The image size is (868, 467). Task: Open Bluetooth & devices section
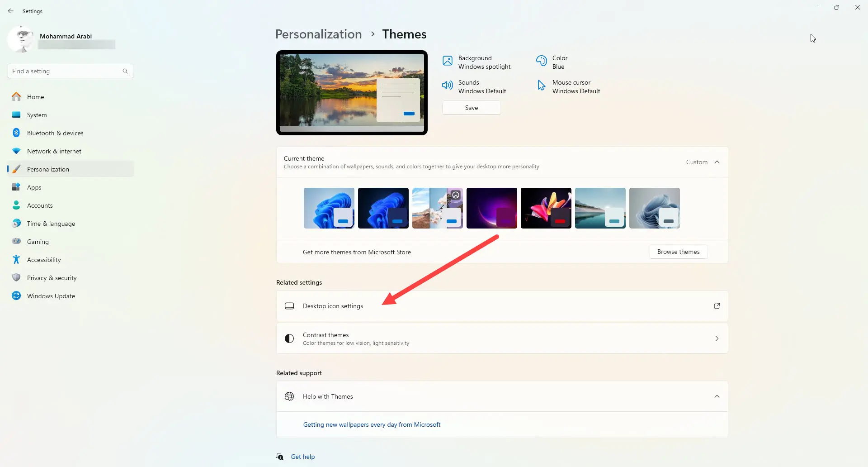pyautogui.click(x=71, y=133)
